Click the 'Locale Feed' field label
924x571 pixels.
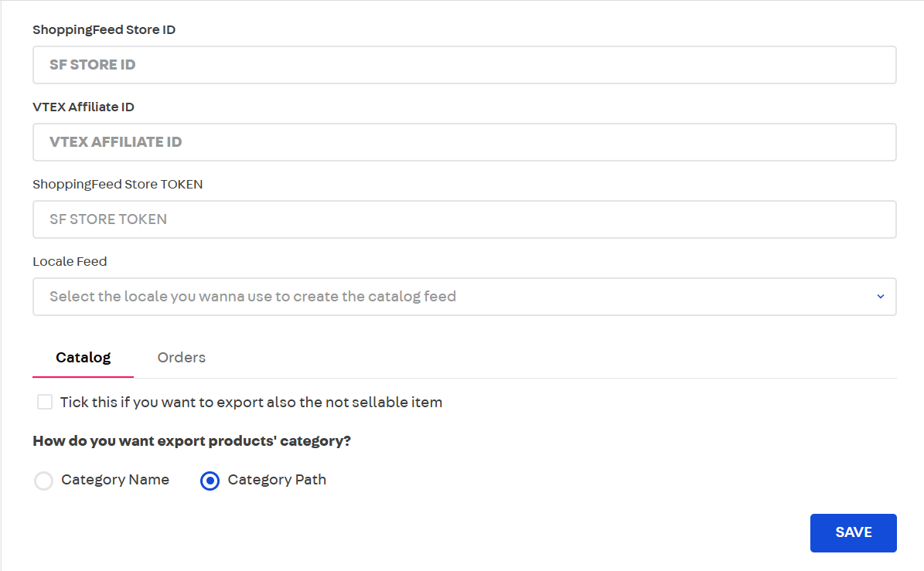tap(70, 262)
